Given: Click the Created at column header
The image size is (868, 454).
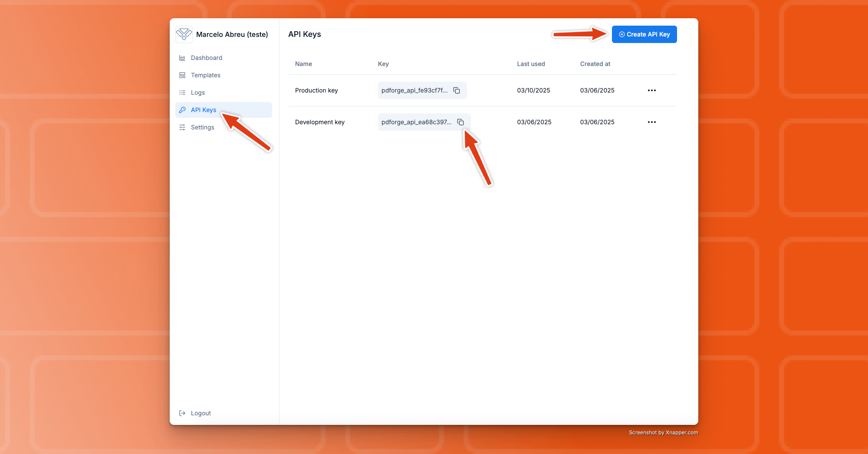Looking at the screenshot, I should tap(595, 64).
